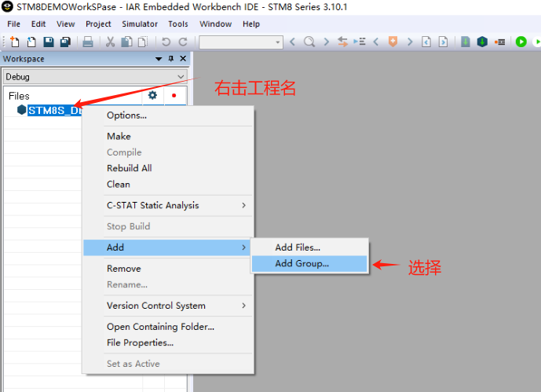Navigate backward with page-left icon

[x=426, y=42]
